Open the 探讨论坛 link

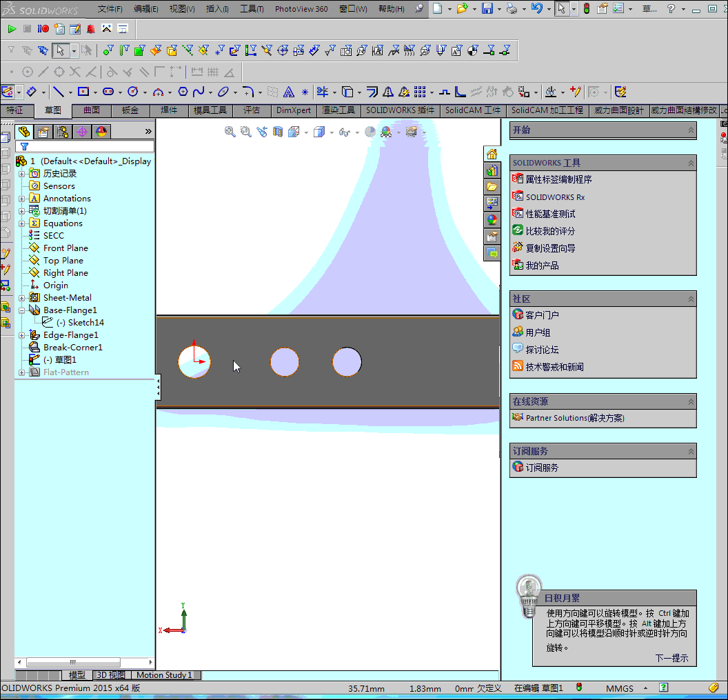[542, 350]
